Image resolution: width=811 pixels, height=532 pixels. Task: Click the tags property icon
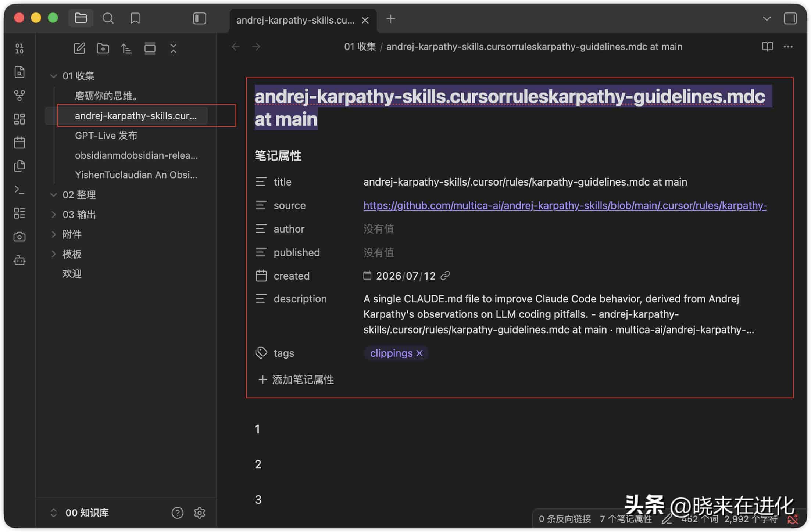click(261, 353)
